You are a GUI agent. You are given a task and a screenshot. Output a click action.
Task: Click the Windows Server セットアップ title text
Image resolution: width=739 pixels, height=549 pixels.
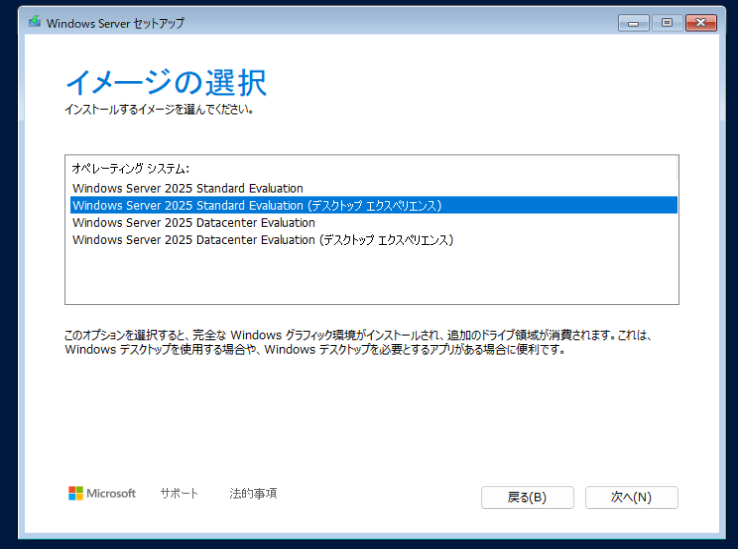[115, 23]
